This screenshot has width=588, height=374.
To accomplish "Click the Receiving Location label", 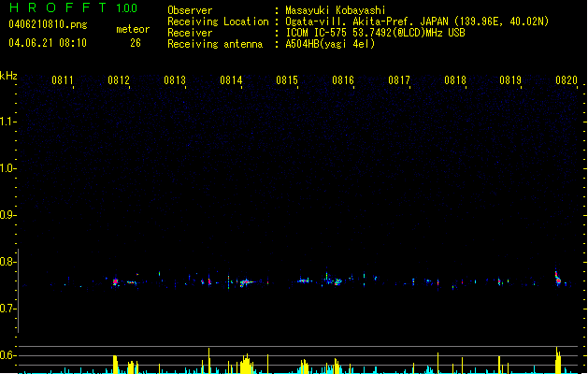I will tap(218, 22).
